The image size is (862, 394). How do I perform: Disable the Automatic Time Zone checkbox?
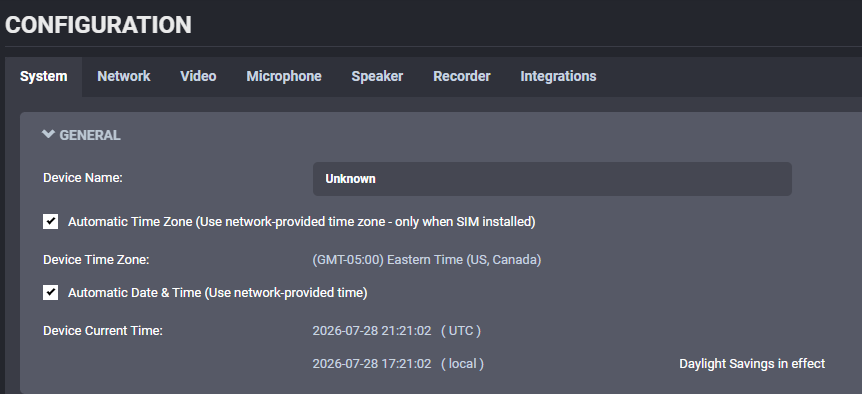(51, 221)
